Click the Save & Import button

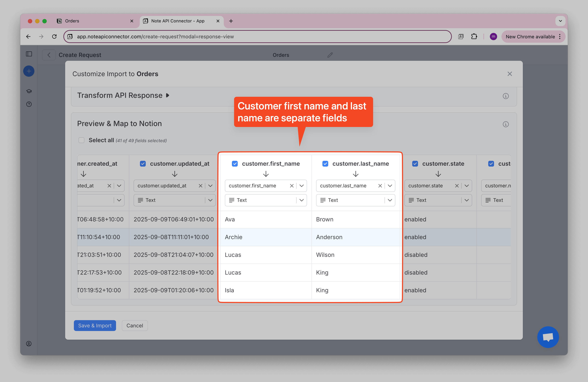[95, 326]
